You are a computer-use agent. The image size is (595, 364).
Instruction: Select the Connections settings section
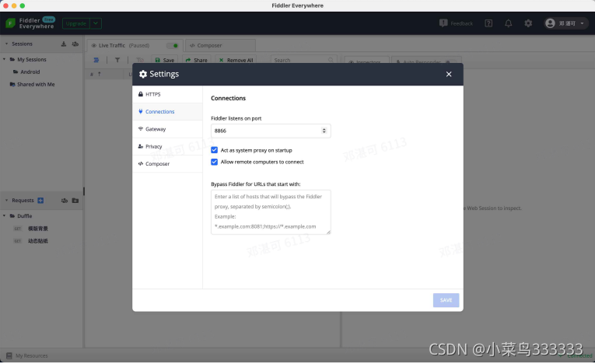point(167,111)
